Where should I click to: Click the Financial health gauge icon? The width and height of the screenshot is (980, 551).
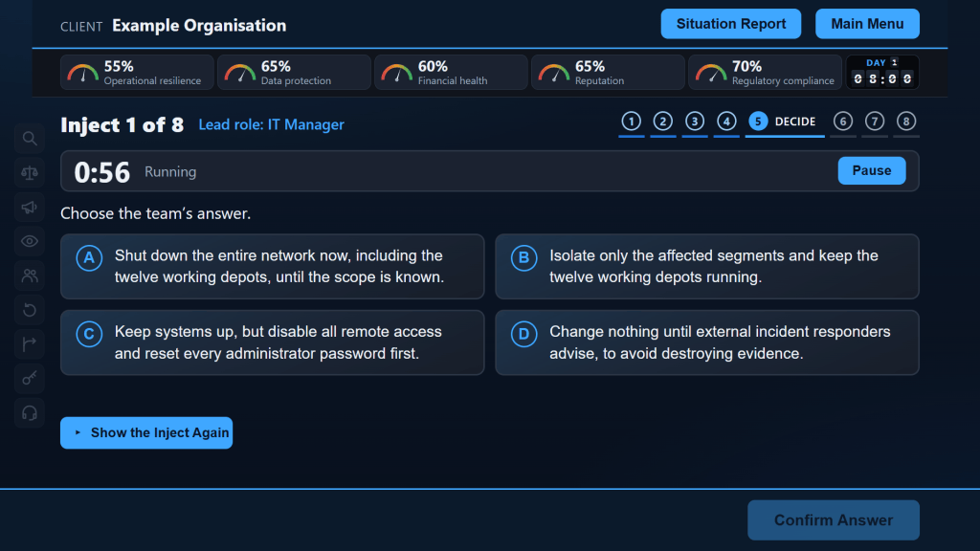point(397,73)
